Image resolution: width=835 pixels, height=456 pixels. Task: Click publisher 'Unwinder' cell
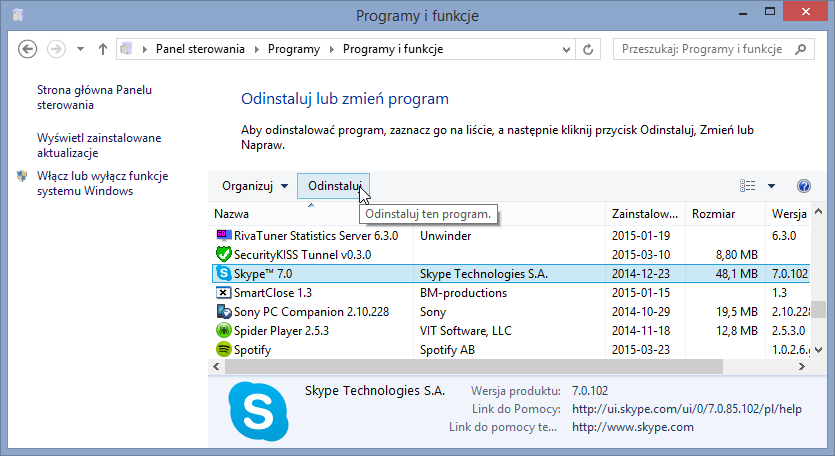point(445,235)
